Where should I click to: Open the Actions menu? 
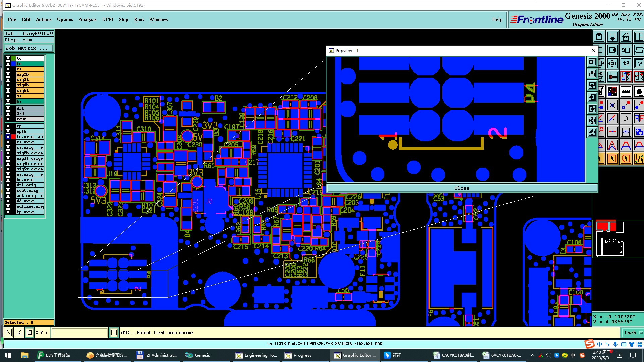coord(44,19)
